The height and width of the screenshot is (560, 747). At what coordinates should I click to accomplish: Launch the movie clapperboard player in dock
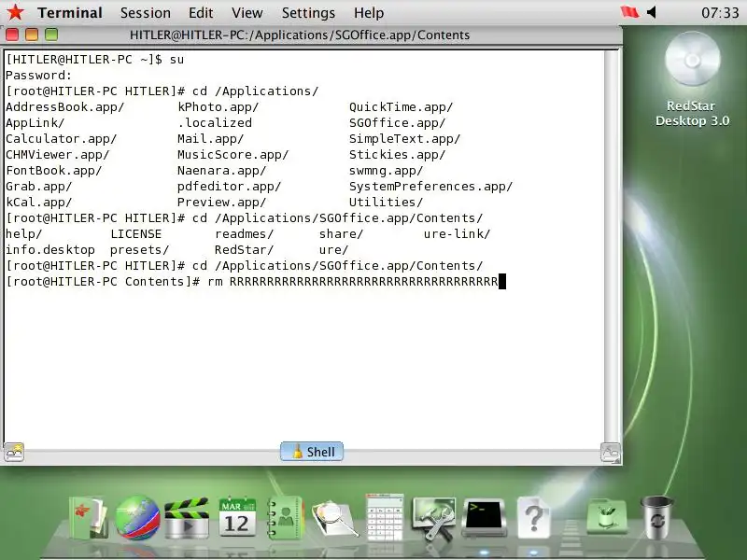pos(187,518)
